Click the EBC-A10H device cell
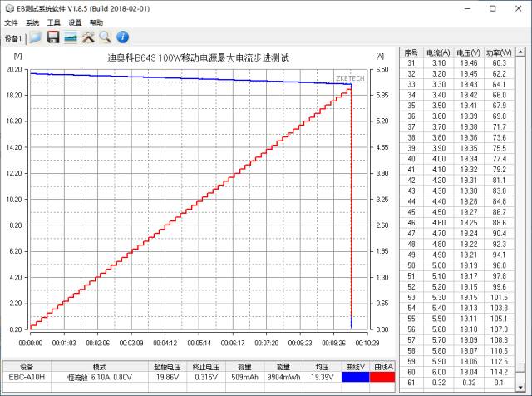Viewport: 532px width, 396px height. point(27,377)
